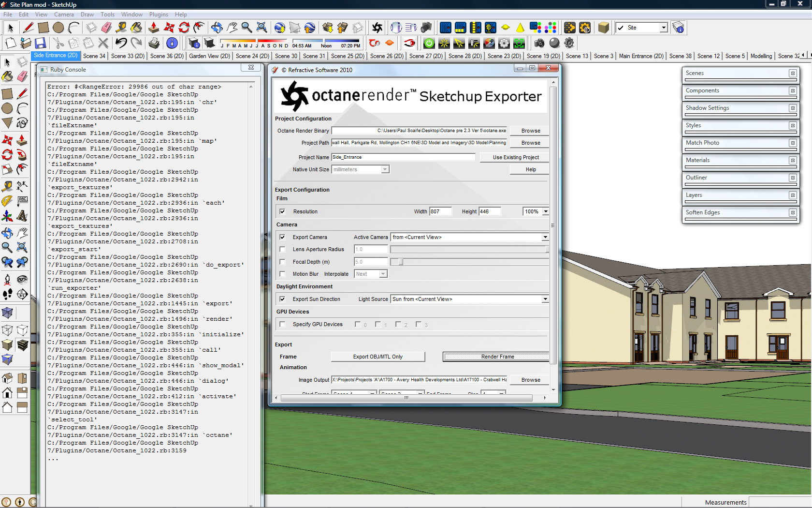Screen dimensions: 812x508
Task: Click the Zoom magnifier in top toolbar
Action: coord(246,28)
